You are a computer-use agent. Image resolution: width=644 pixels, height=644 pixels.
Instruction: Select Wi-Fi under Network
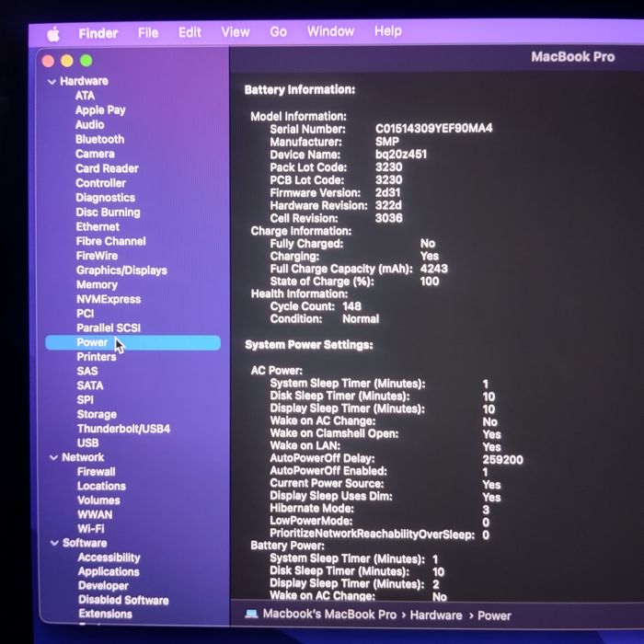pyautogui.click(x=91, y=529)
